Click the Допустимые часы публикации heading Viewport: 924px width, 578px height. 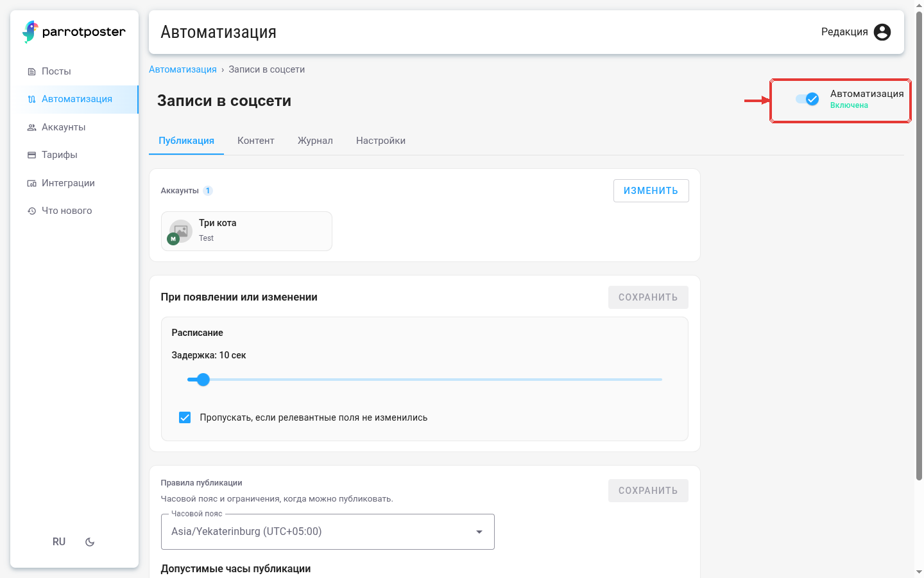click(x=235, y=569)
